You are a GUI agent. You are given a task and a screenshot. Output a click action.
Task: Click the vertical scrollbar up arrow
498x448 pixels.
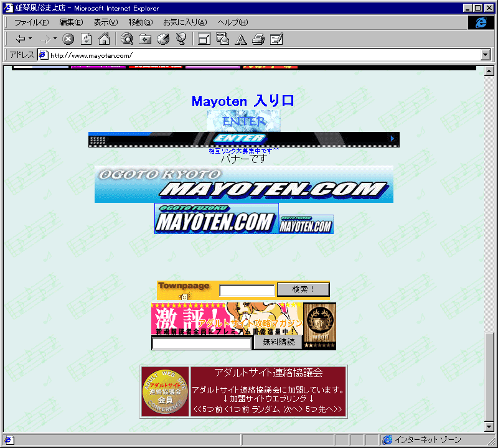(489, 71)
